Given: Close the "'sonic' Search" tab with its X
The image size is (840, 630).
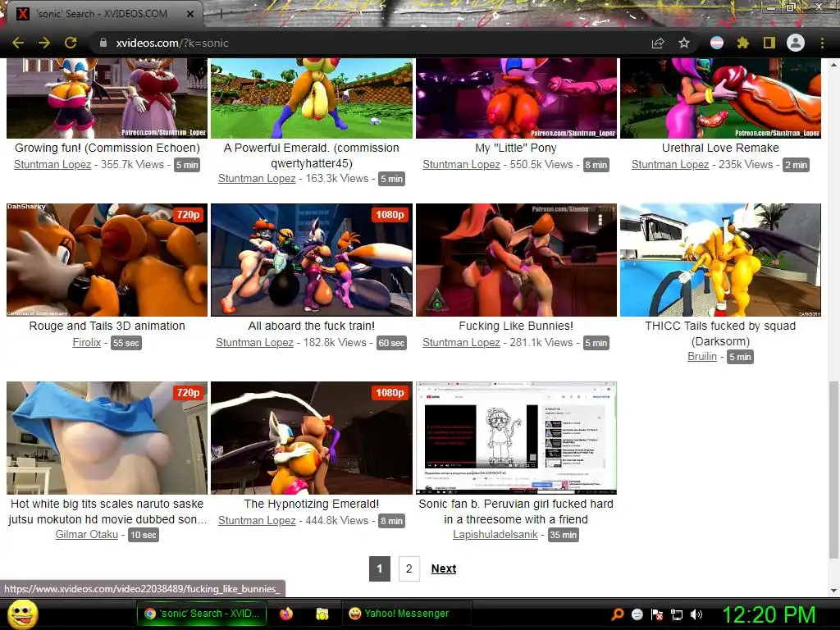Looking at the screenshot, I should 190,14.
